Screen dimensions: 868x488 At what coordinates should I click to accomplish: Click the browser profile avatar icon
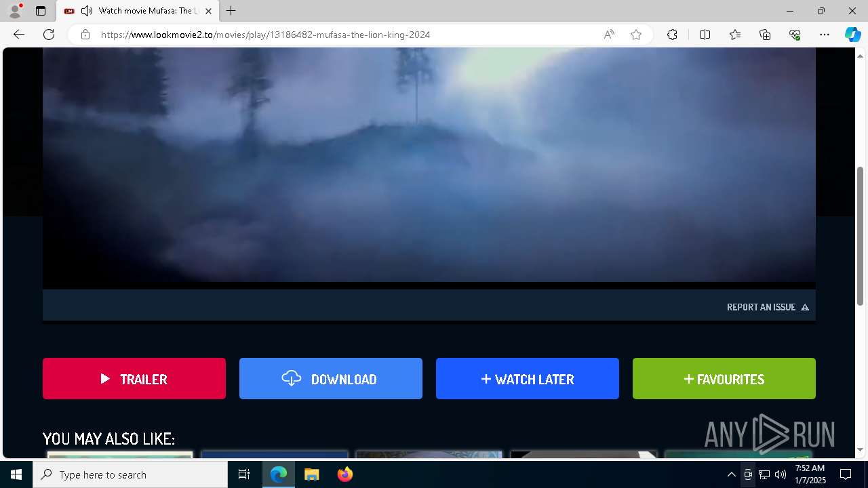pos(15,11)
